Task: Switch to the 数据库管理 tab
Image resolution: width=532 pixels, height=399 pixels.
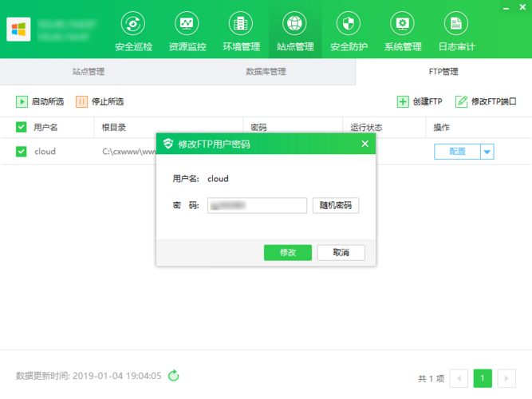Action: 266,72
